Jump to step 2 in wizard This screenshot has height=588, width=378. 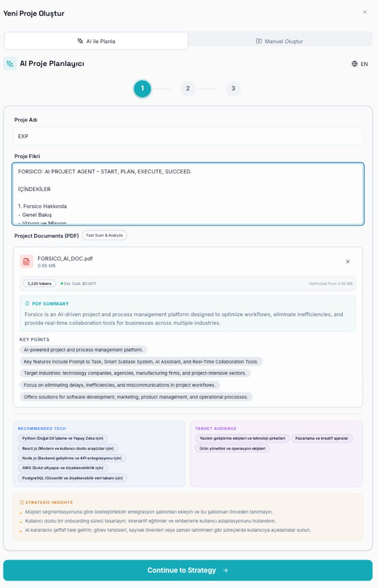click(187, 89)
